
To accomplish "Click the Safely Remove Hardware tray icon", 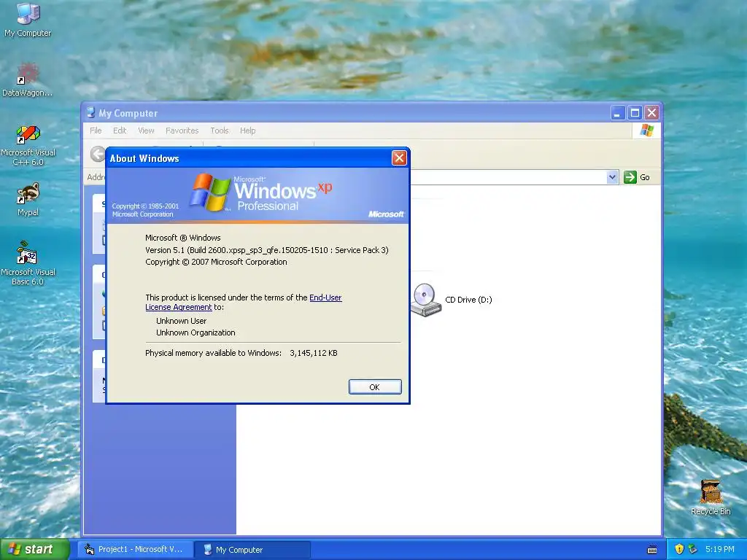I will 693,549.
